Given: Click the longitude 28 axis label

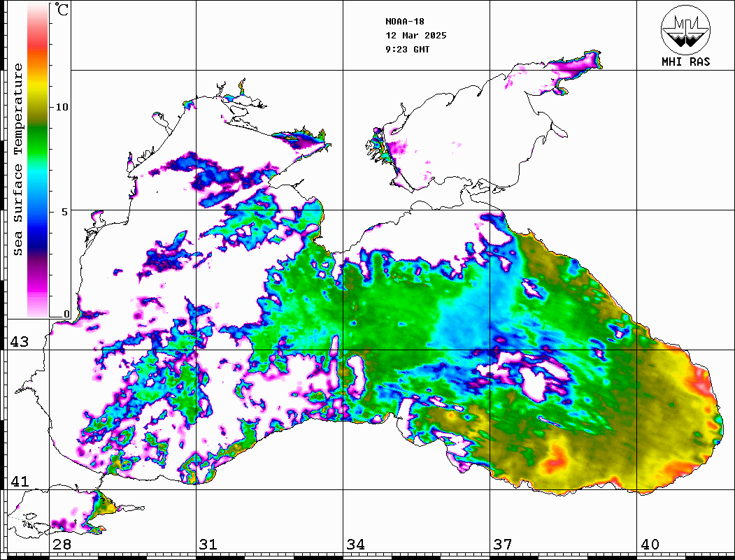Looking at the screenshot, I should [61, 545].
